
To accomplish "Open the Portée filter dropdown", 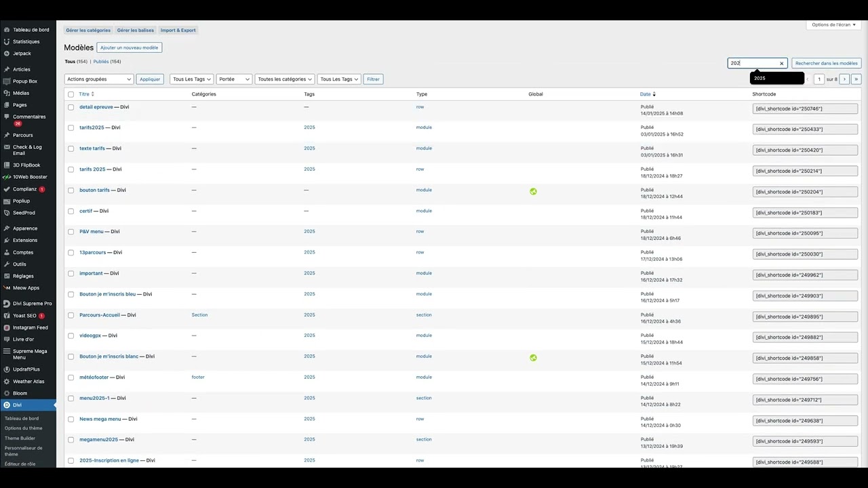I will (x=234, y=79).
